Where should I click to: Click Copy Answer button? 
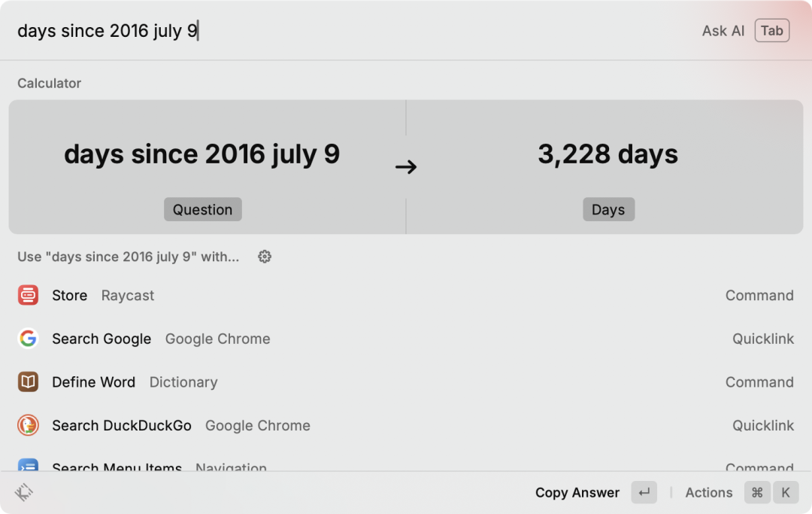click(577, 492)
